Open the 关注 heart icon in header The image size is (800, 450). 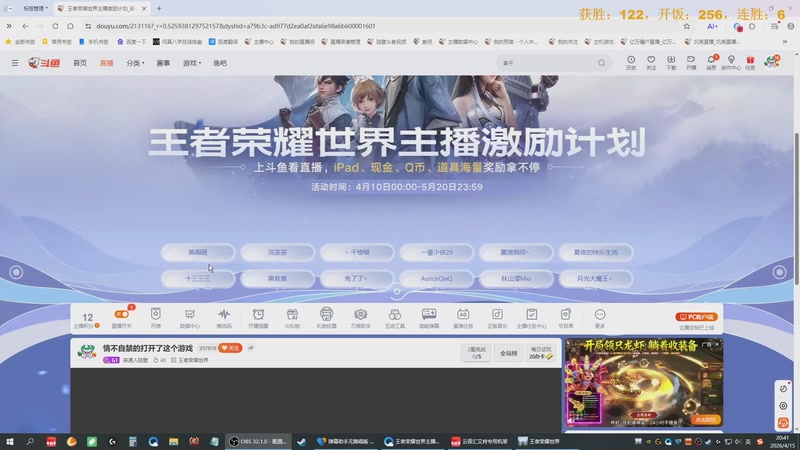tap(651, 62)
